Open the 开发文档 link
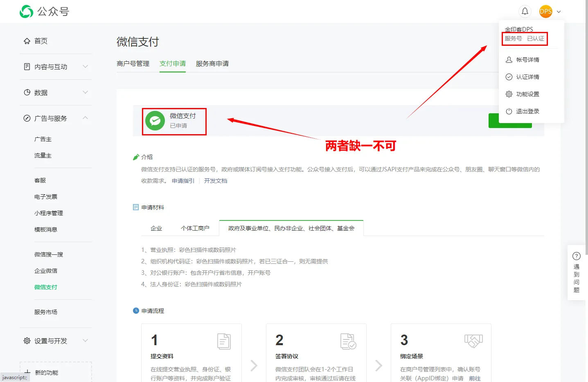588x382 pixels. tap(216, 181)
